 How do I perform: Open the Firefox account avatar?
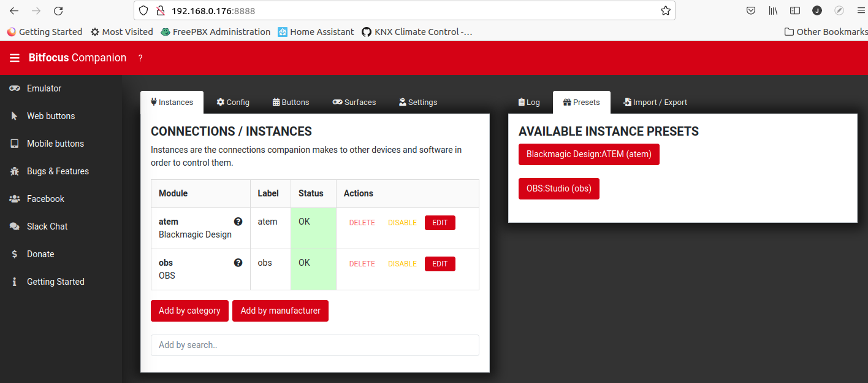coord(817,10)
